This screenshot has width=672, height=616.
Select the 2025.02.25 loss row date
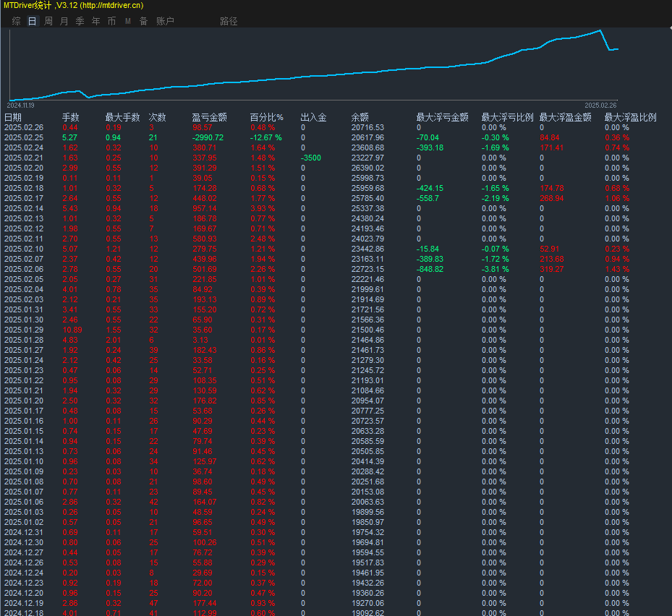(24, 137)
